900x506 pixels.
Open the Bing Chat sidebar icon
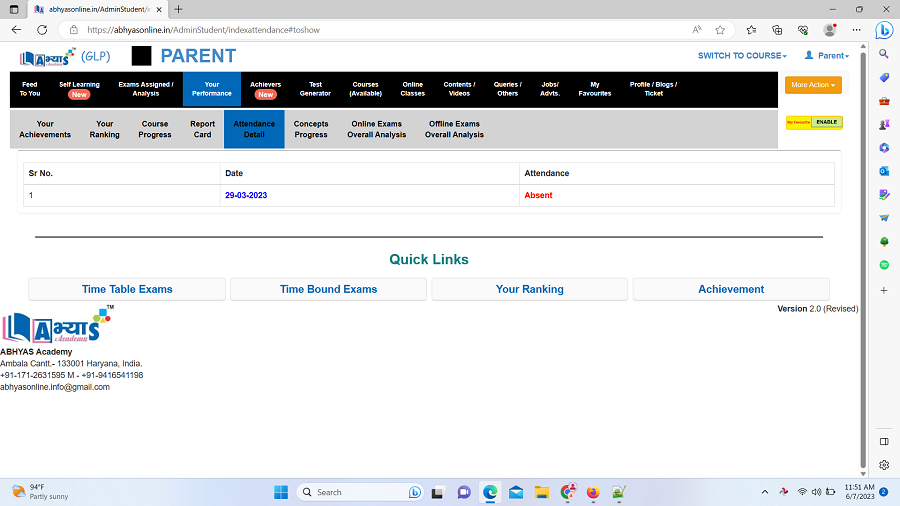tap(884, 30)
